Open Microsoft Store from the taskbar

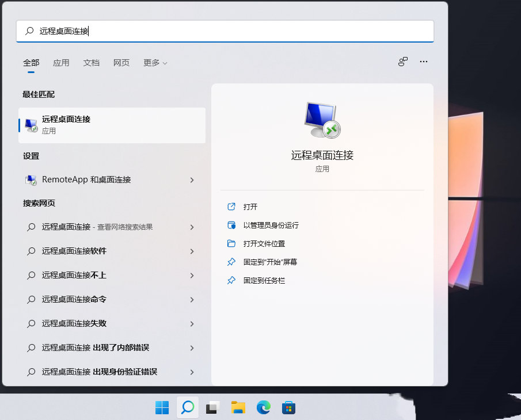(x=288, y=408)
